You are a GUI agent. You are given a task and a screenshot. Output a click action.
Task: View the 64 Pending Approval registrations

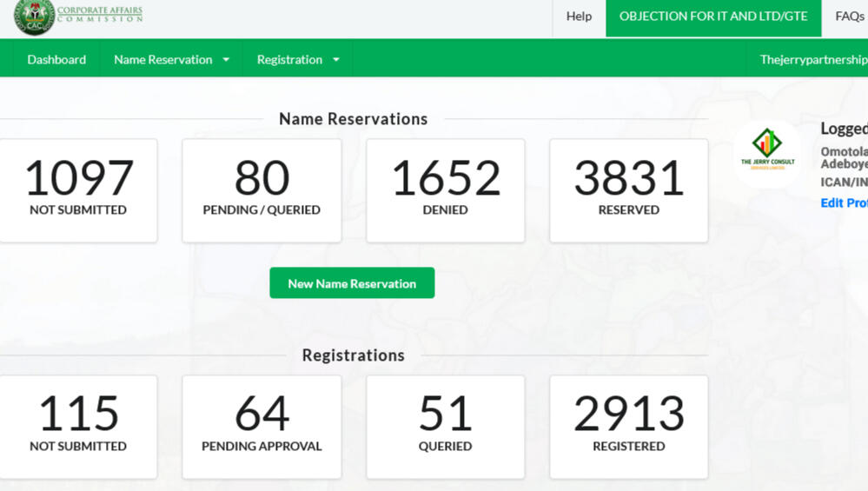(262, 427)
